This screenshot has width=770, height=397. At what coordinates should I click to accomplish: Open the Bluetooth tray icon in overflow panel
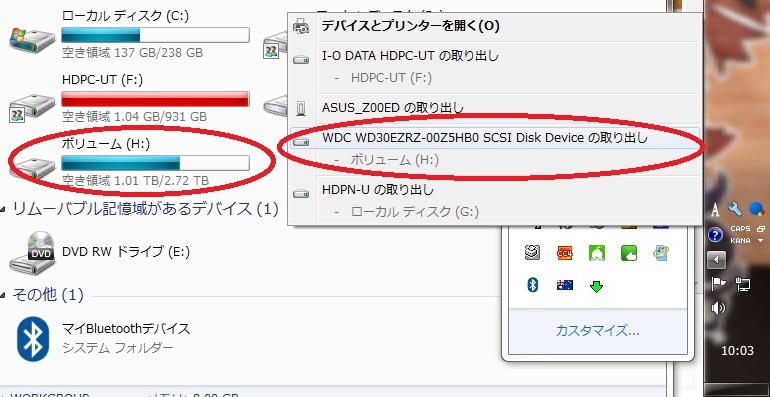pyautogui.click(x=532, y=285)
